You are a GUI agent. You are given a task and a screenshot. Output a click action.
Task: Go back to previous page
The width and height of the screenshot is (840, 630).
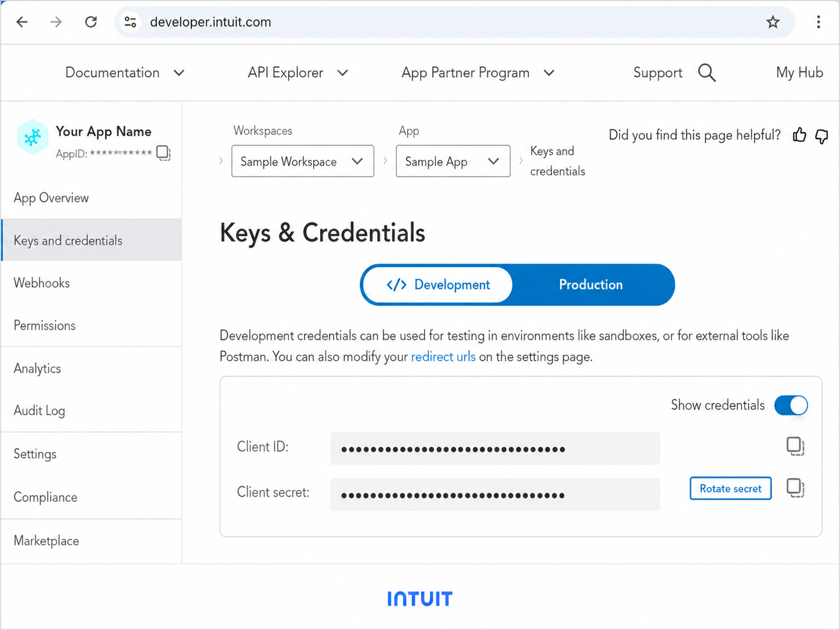pos(22,22)
